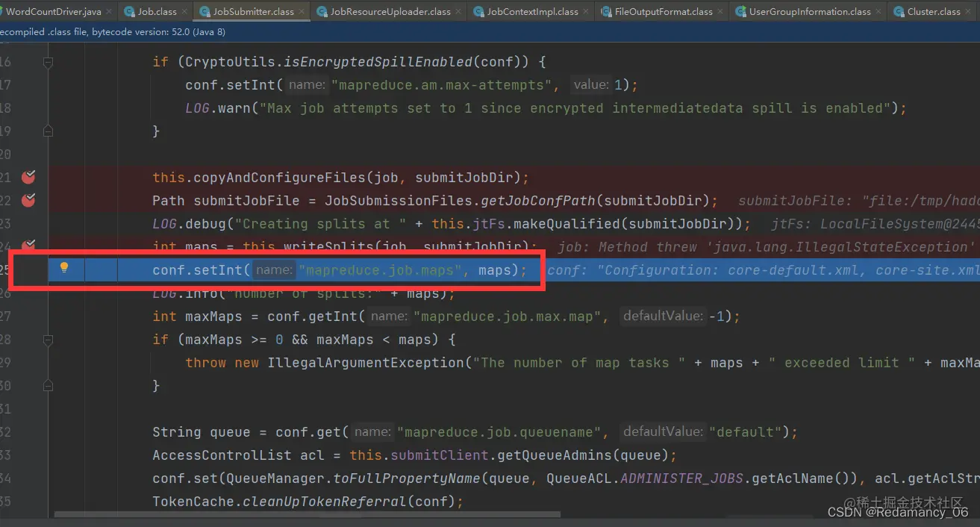Click the jtFs LocalFileSystem inline value
Screen dimensions: 980x527
point(876,224)
